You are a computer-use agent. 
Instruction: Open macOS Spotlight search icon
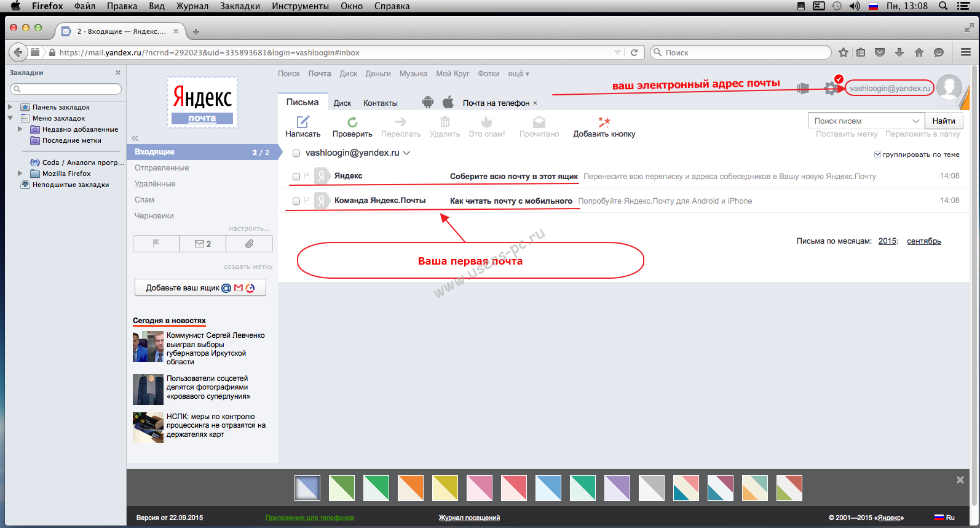point(943,6)
